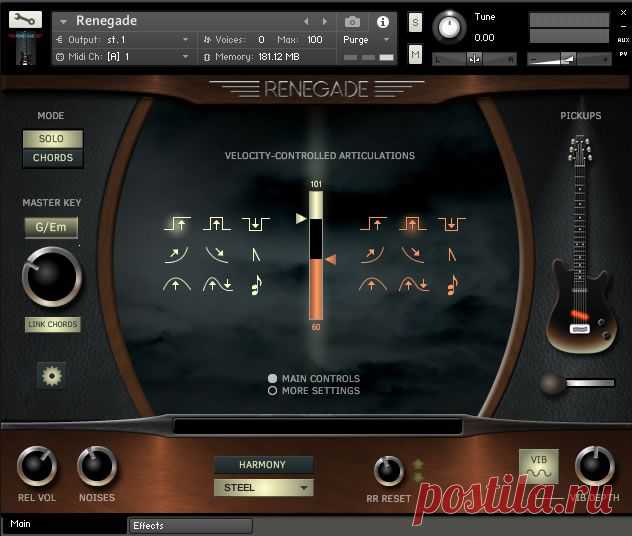Switch to the Effects tab
This screenshot has height=536, width=632.
[x=190, y=526]
